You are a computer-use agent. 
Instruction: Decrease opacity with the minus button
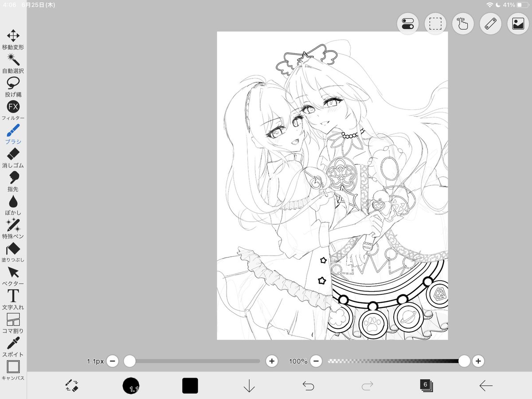(316, 361)
